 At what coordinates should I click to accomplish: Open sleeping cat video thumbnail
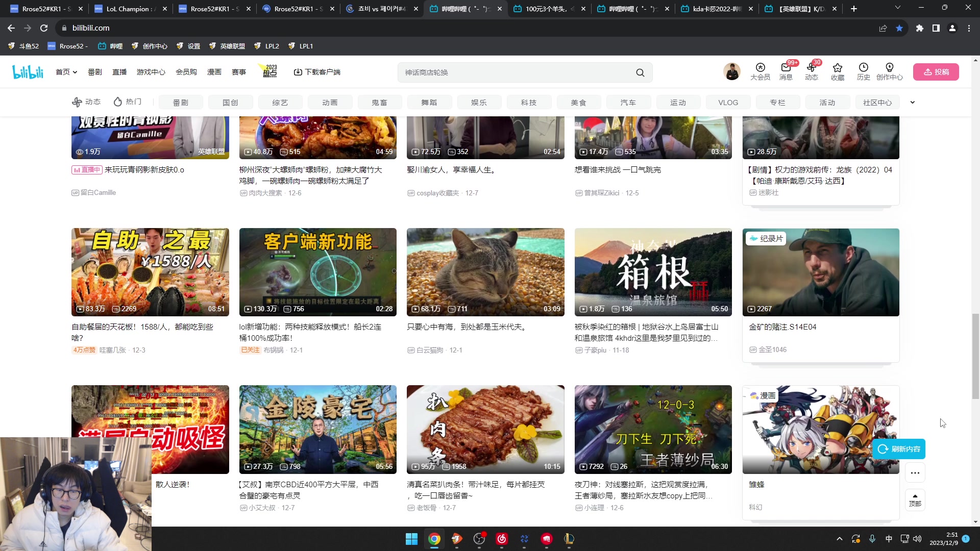pyautogui.click(x=485, y=272)
